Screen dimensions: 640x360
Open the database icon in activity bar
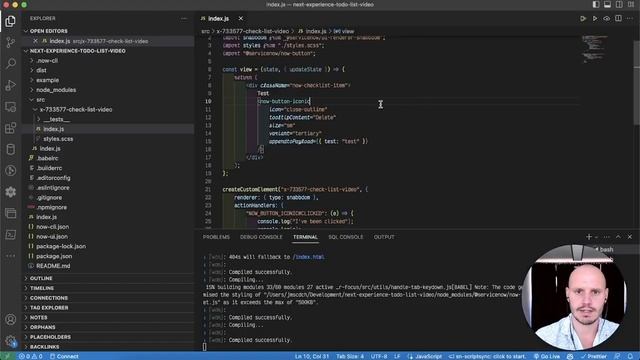coord(11,149)
